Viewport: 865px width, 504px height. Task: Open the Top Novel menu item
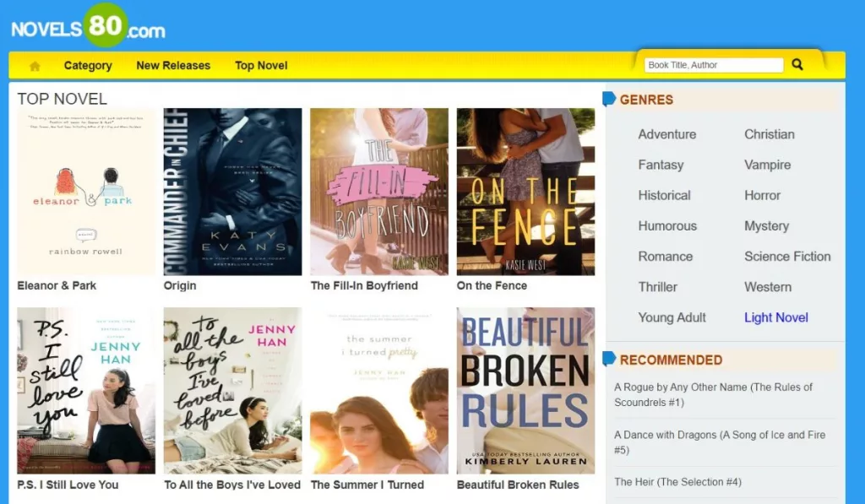(x=261, y=65)
